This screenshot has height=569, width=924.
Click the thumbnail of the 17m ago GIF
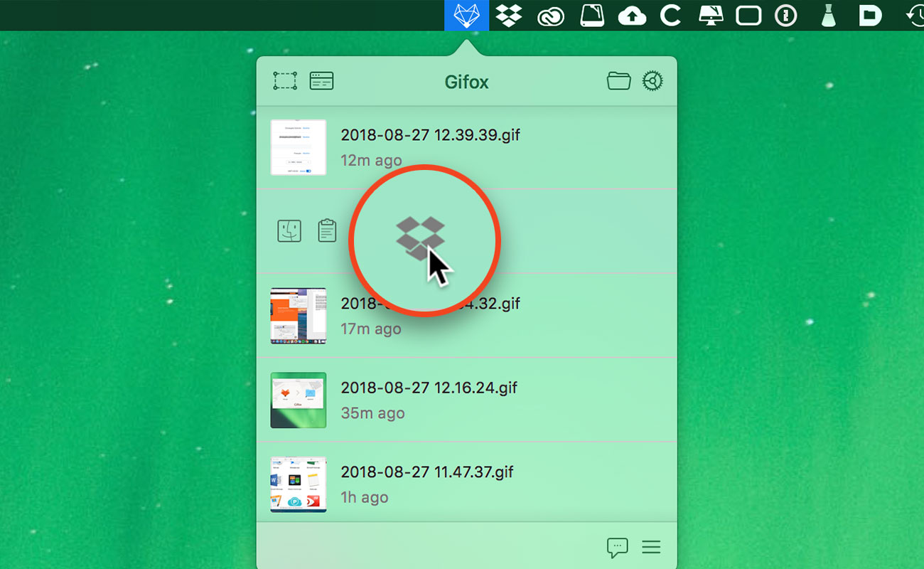(299, 316)
